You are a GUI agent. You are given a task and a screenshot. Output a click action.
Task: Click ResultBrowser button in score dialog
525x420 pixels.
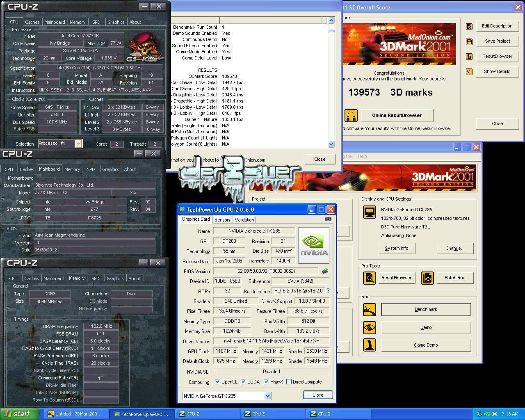497,56
